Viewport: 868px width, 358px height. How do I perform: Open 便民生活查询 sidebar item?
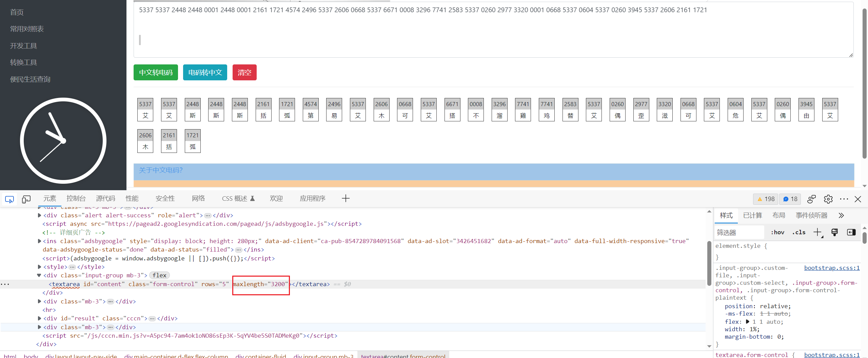tap(30, 79)
